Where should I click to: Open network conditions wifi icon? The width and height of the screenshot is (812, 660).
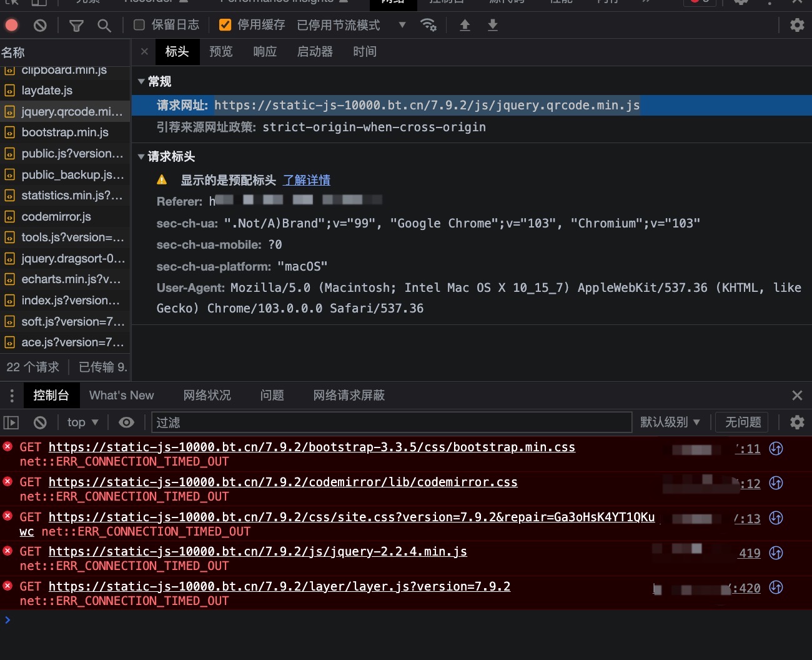click(428, 25)
